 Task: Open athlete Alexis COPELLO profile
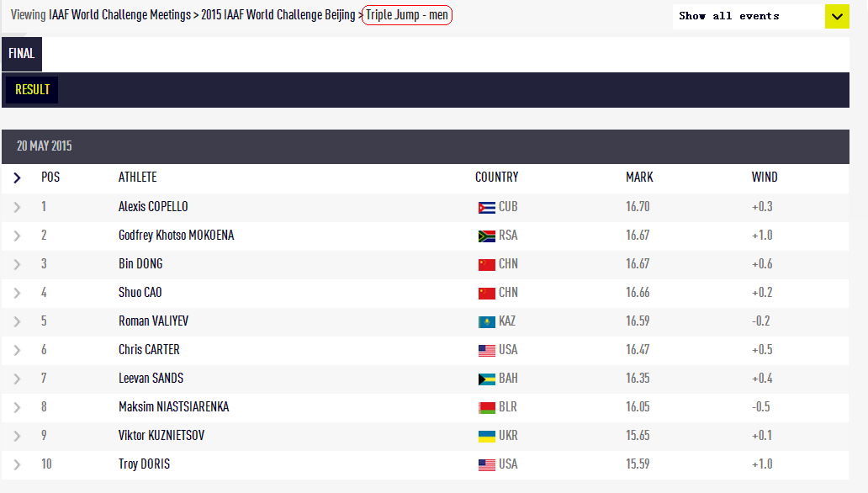(x=153, y=207)
